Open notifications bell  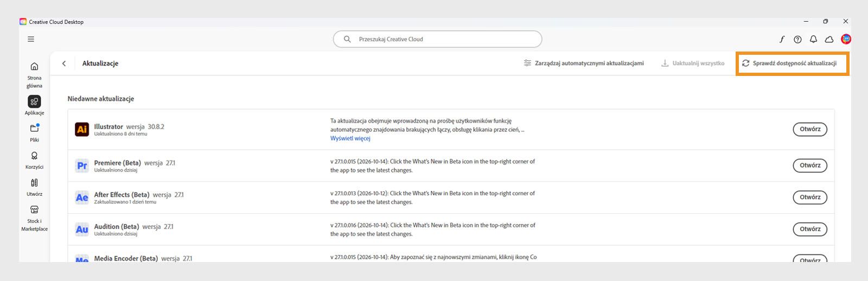[813, 39]
